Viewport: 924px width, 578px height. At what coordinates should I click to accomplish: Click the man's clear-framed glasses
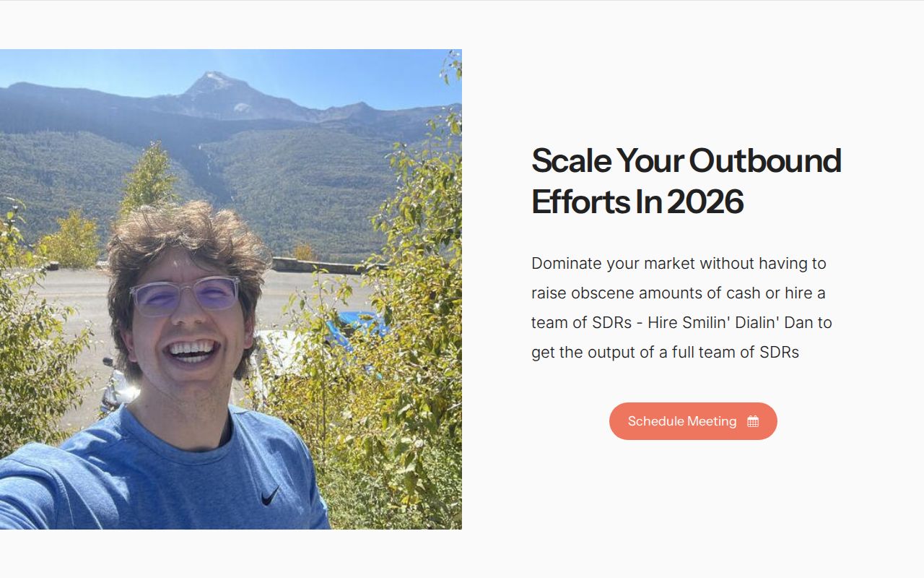pos(185,294)
